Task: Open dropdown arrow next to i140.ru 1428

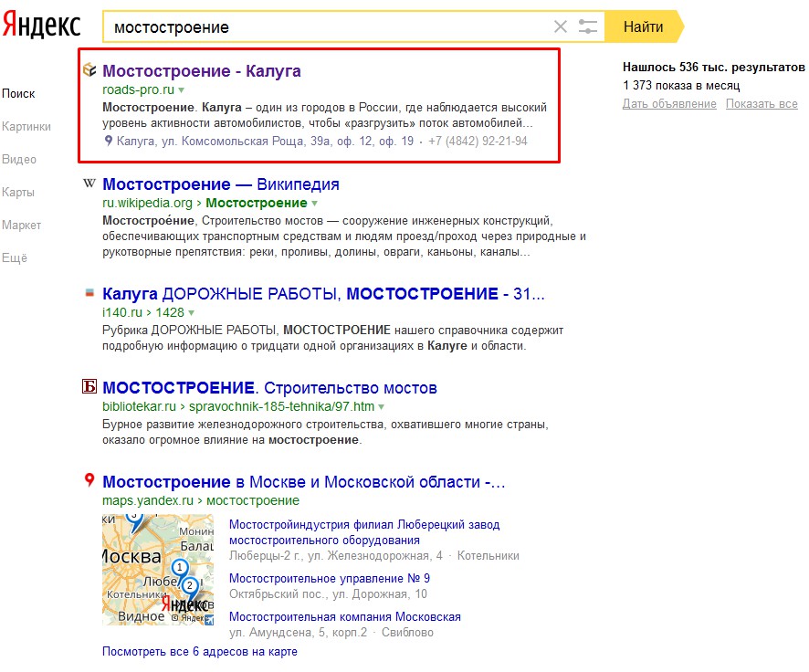Action: pos(192,313)
